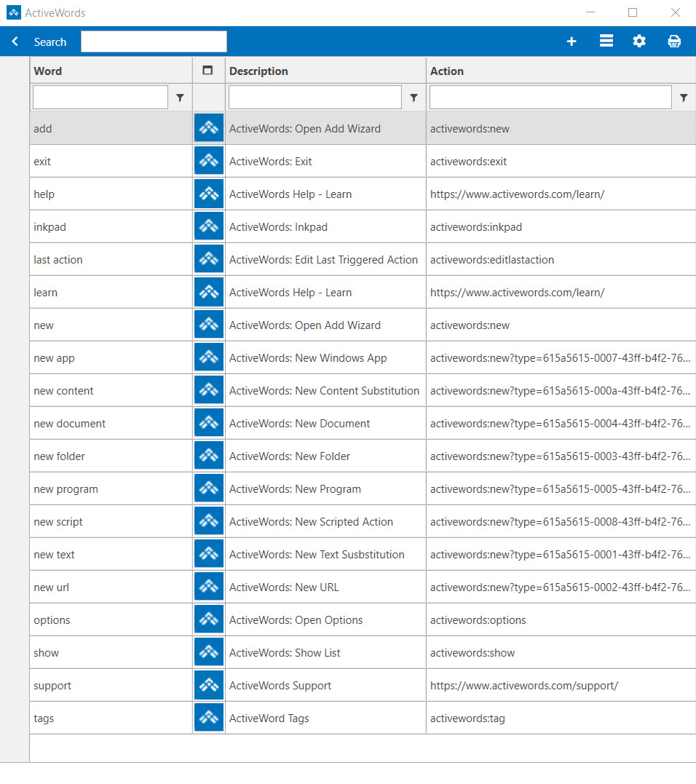Screen dimensions: 696x784
Task: Click the ActiveWords logo icon on the add row
Action: point(208,127)
